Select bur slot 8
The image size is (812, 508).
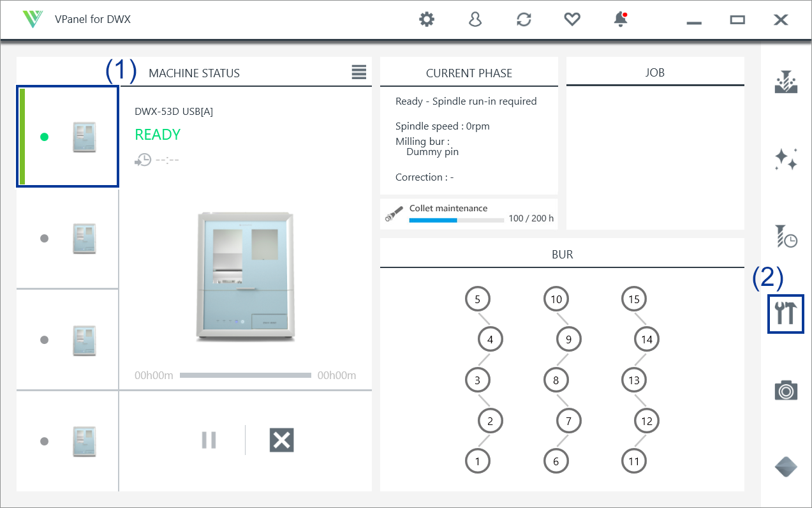click(556, 380)
